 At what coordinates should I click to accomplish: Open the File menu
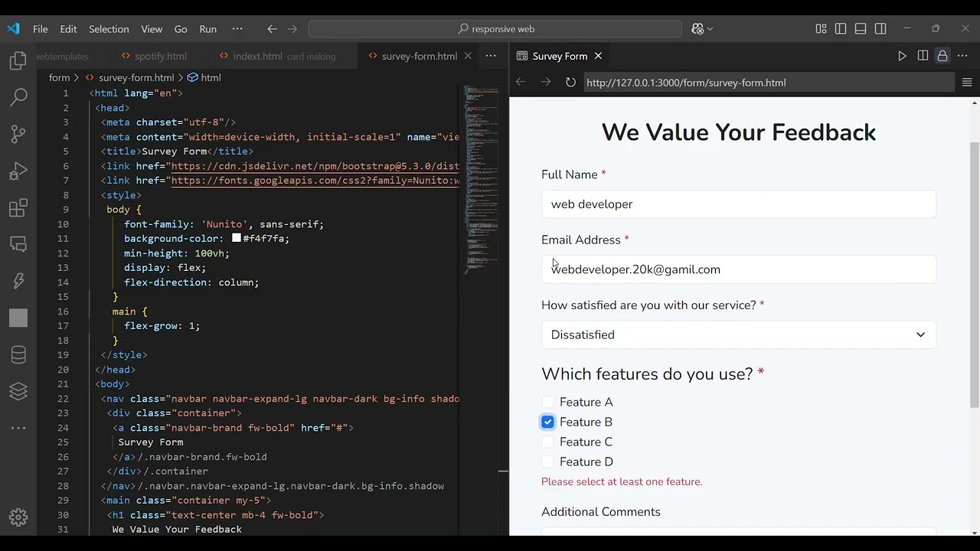point(40,29)
